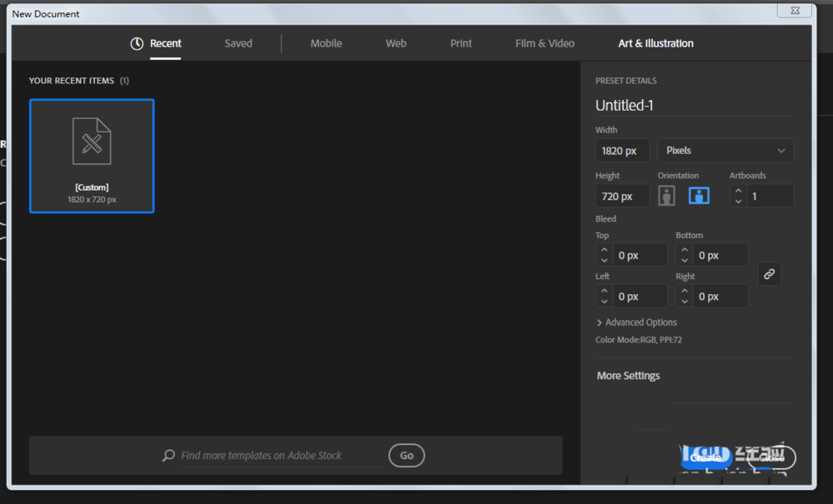The height and width of the screenshot is (504, 833).
Task: Close the New Document dialog with X
Action: [x=795, y=10]
